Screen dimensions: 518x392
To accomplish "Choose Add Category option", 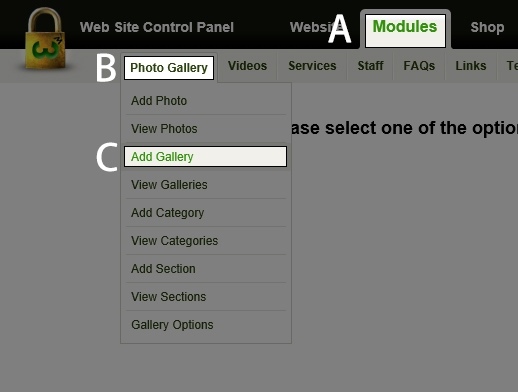I will (206, 213).
